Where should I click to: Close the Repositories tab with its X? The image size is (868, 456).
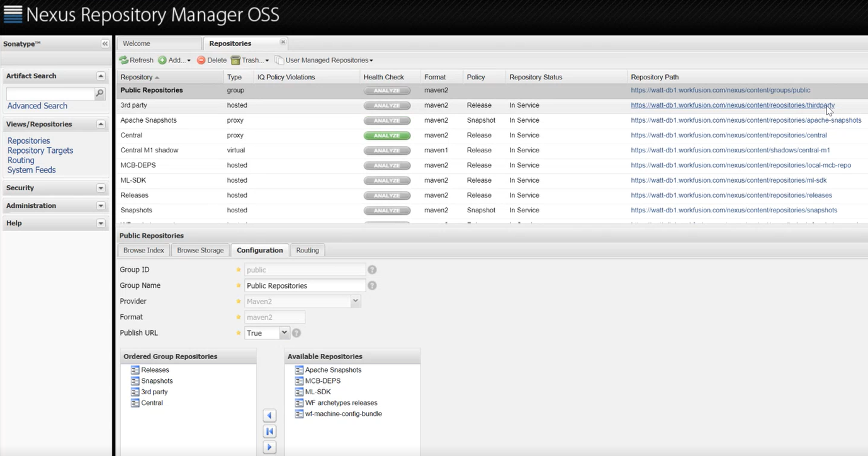pos(283,42)
